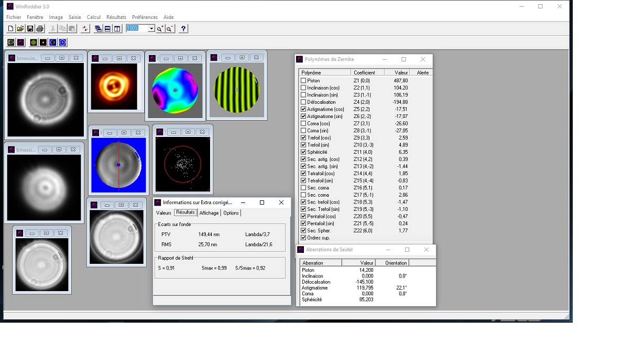Open the Préférences menu
Image resolution: width=644 pixels, height=363 pixels.
point(144,17)
